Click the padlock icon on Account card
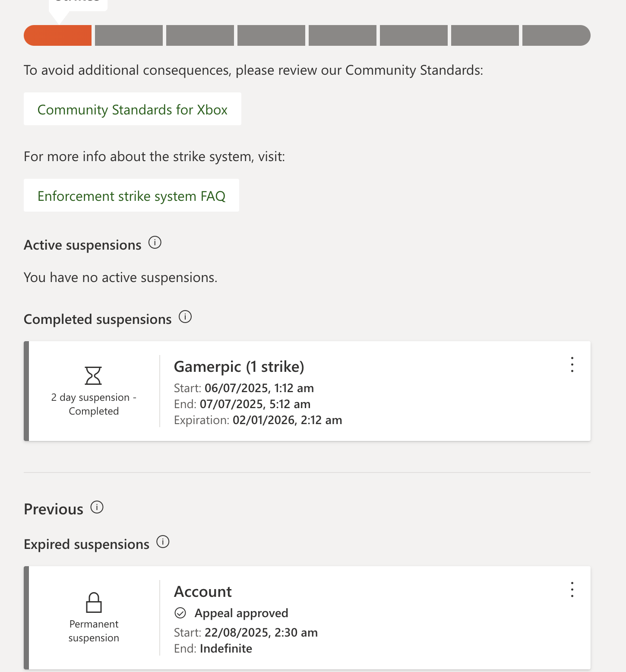This screenshot has width=626, height=672. tap(94, 602)
